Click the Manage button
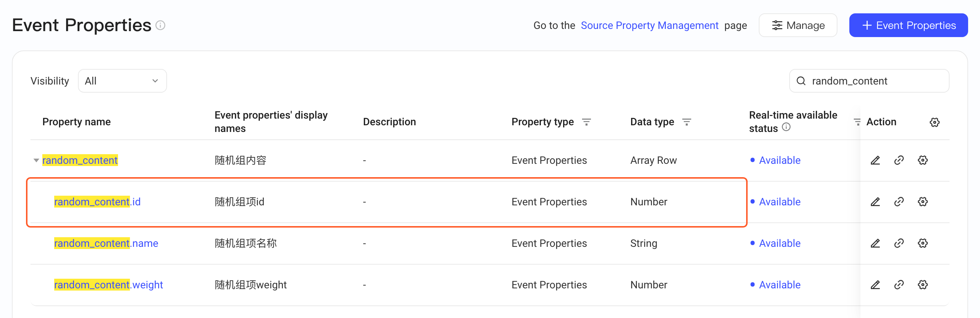The height and width of the screenshot is (318, 980). (x=798, y=26)
